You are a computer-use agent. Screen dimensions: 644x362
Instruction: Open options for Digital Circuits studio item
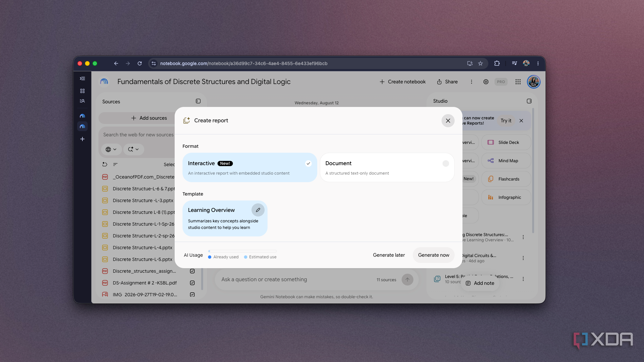[x=523, y=258]
